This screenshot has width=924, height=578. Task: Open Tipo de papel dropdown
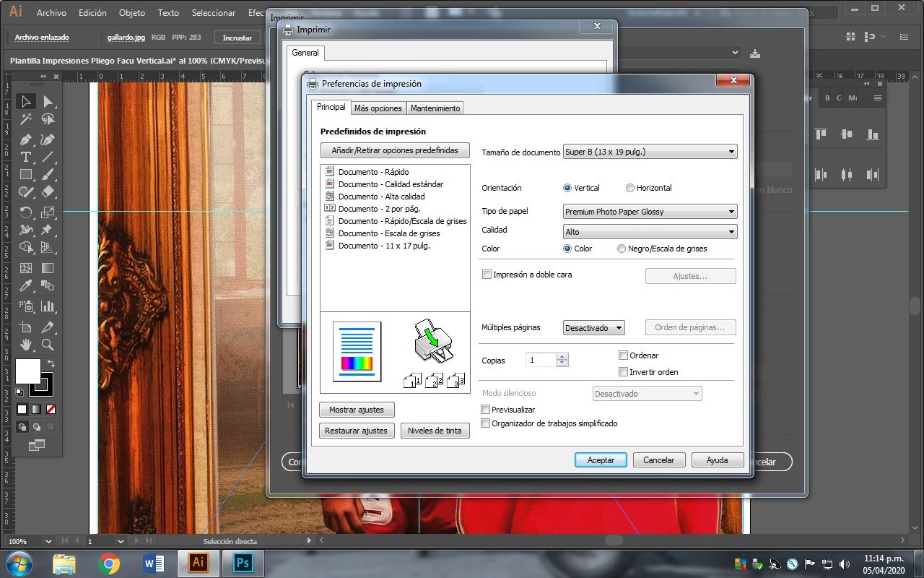coord(650,212)
